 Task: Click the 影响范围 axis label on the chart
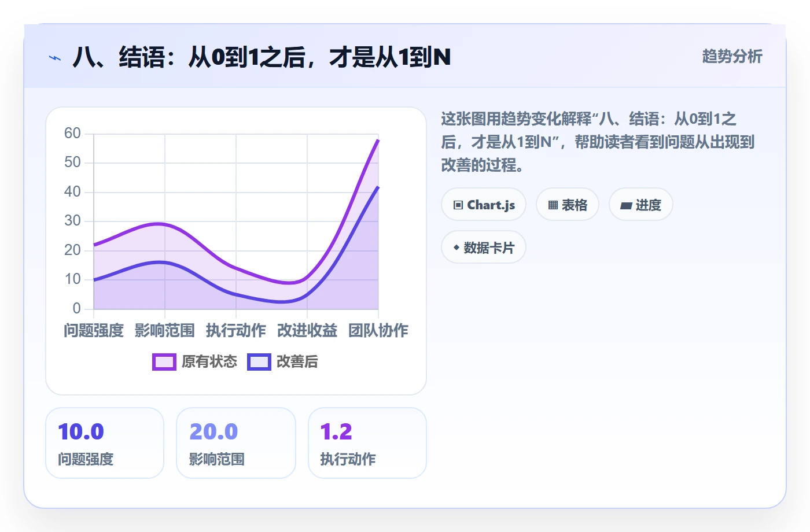[165, 331]
